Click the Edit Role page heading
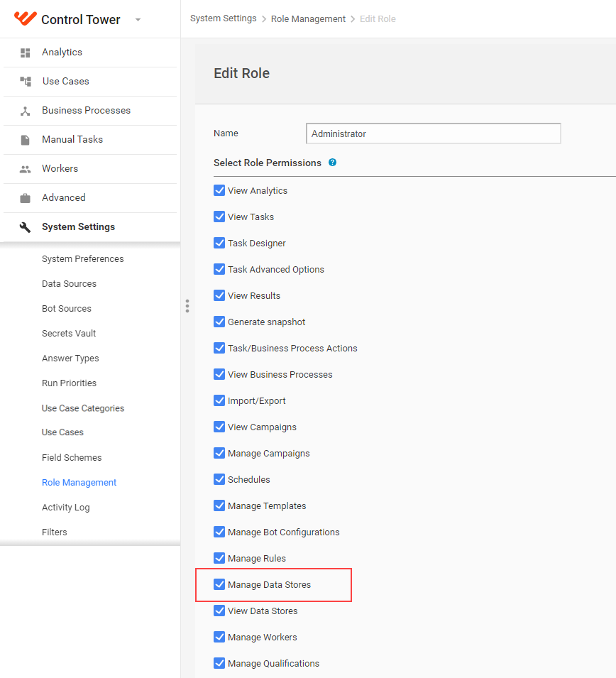616x678 pixels. coord(241,74)
